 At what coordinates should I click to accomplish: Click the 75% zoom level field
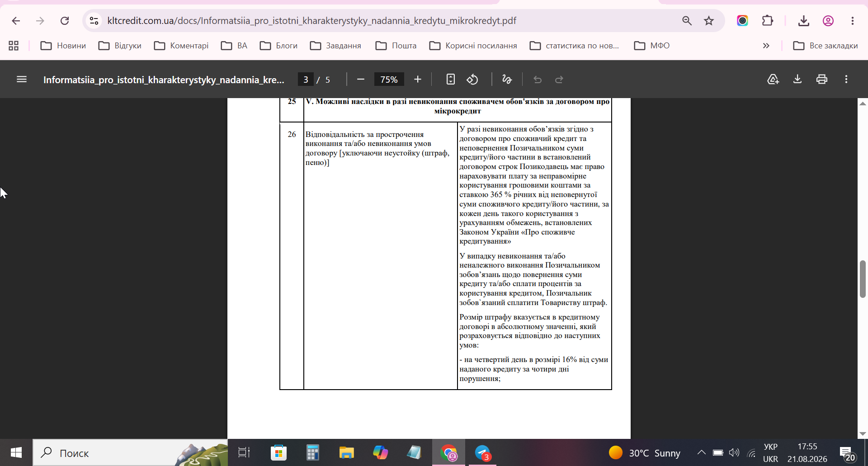point(389,80)
